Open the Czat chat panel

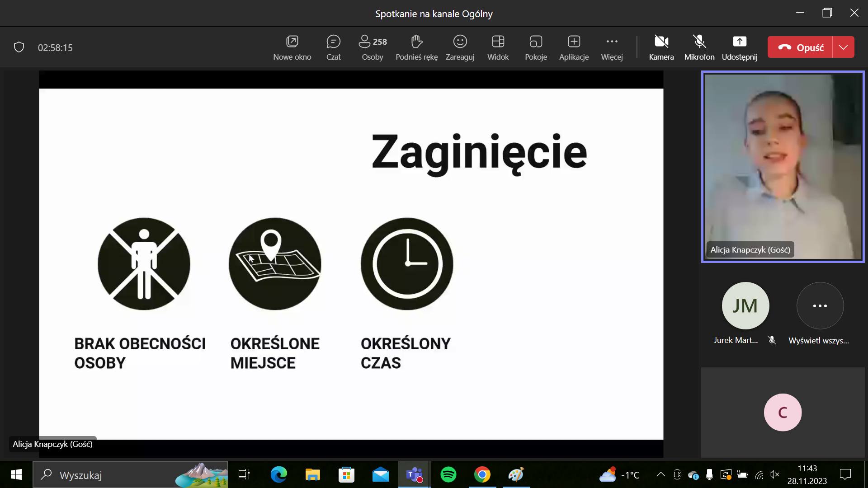click(x=333, y=47)
